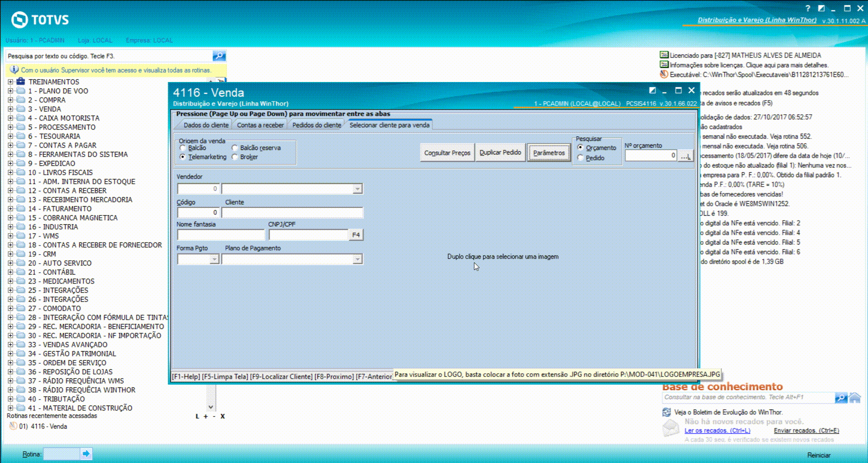Open the Vendedor dropdown list
868x463 pixels.
coord(358,188)
